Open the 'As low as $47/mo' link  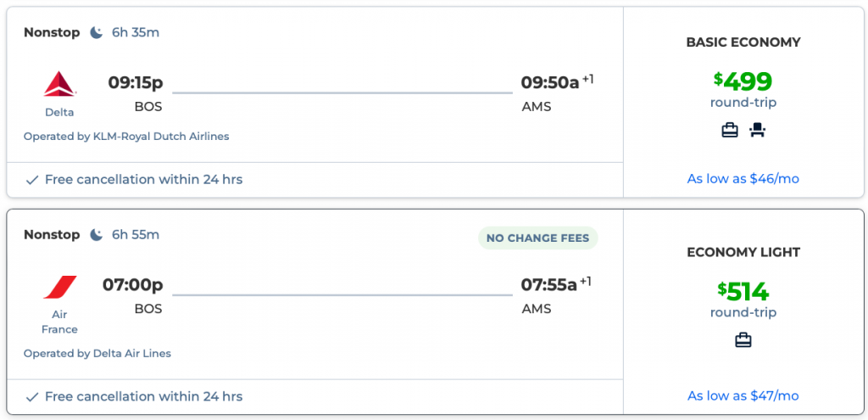743,396
